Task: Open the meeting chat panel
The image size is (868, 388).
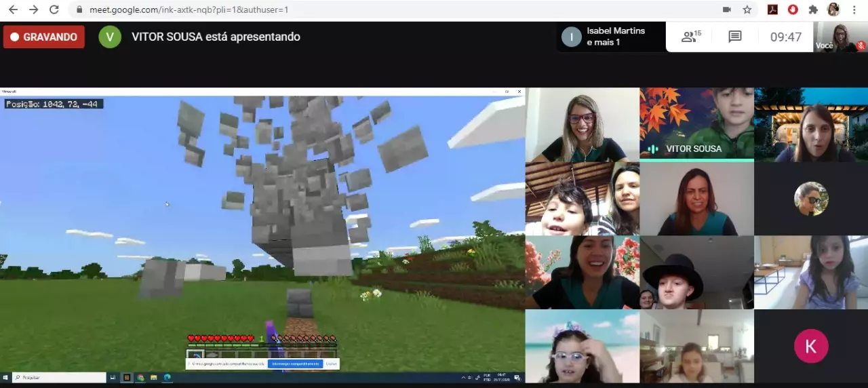Action: point(734,37)
